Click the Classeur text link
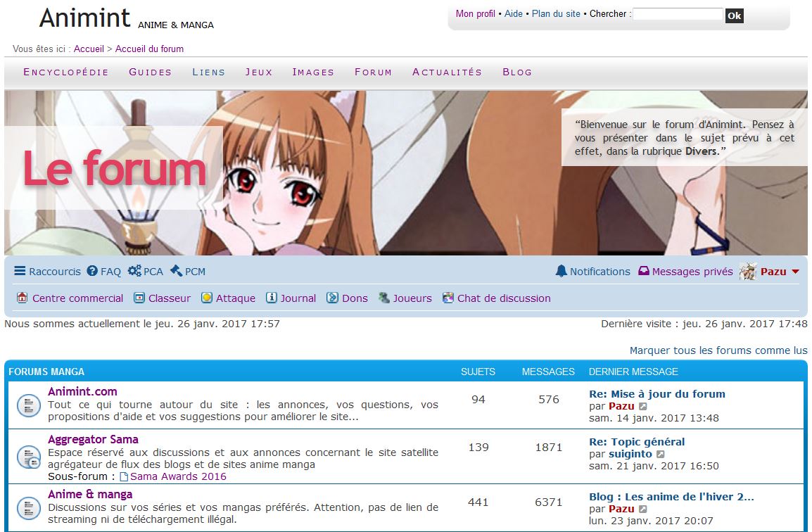Image resolution: width=812 pixels, height=532 pixels. point(170,298)
